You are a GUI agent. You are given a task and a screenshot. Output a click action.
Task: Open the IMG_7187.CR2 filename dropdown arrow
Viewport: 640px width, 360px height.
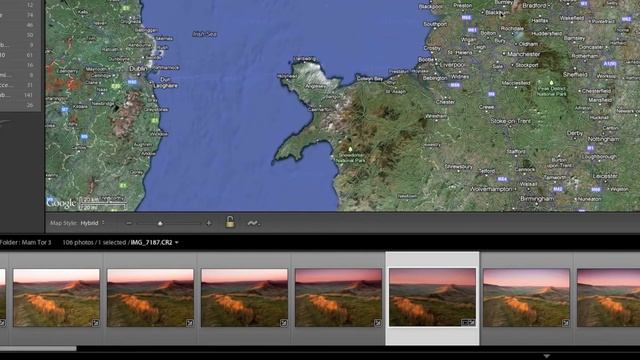(x=177, y=242)
